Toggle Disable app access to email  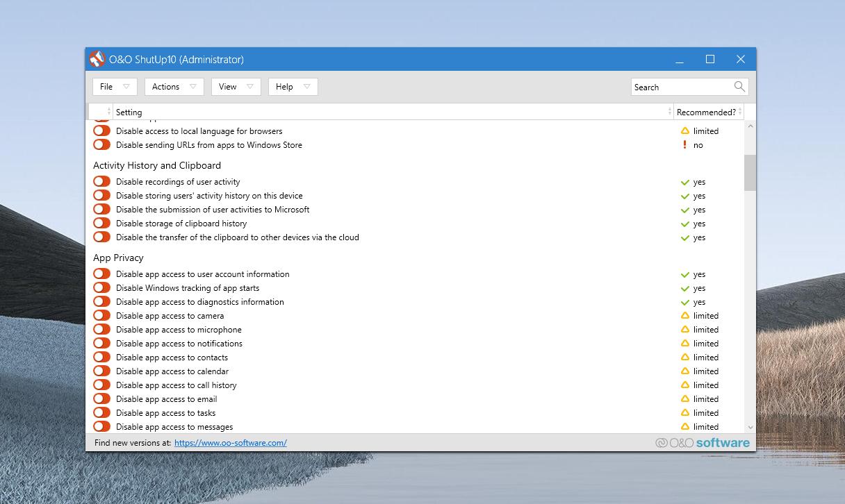pyautogui.click(x=102, y=398)
